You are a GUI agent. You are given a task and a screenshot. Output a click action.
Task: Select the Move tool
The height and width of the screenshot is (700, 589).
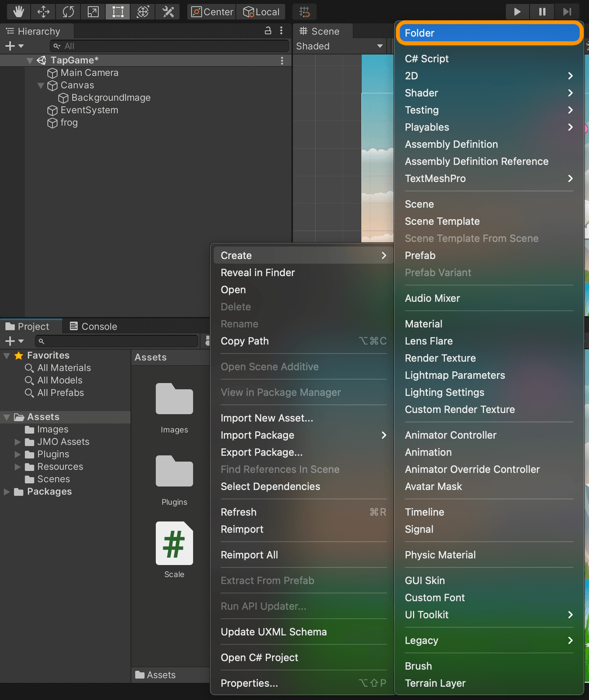(x=43, y=12)
